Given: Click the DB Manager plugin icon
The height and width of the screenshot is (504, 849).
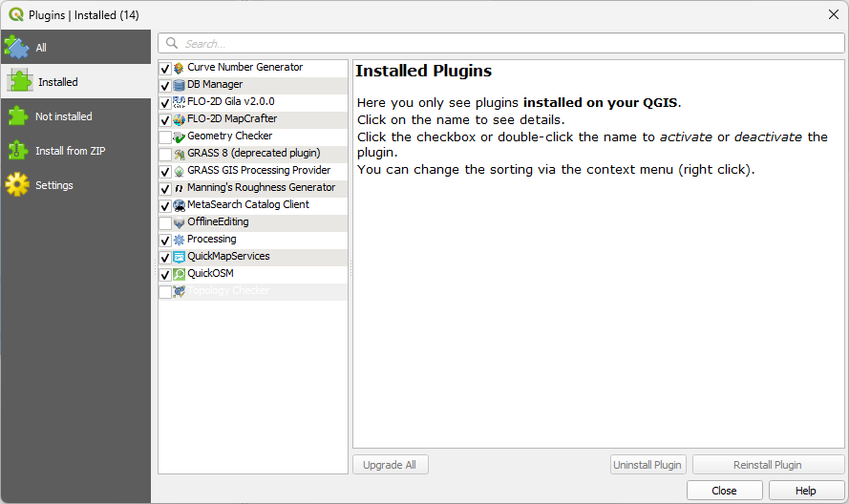Looking at the screenshot, I should pyautogui.click(x=179, y=85).
